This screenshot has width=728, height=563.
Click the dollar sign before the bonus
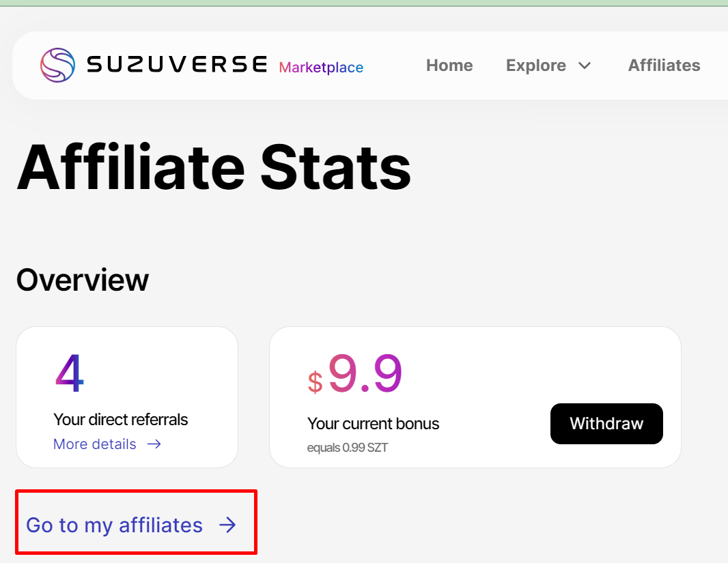(315, 382)
